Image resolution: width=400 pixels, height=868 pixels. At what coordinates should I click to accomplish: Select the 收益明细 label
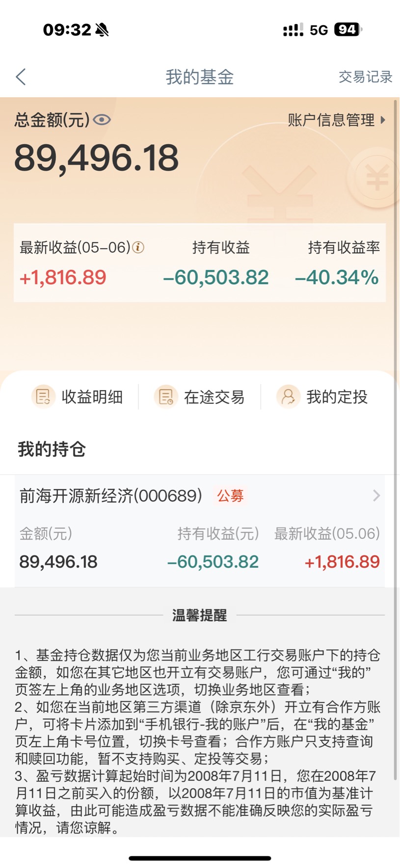coord(92,397)
